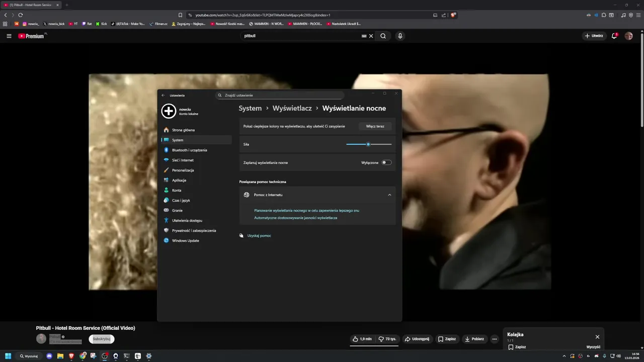Bookmark this page with the bookmark icon
The image size is (644, 362).
pos(181,15)
